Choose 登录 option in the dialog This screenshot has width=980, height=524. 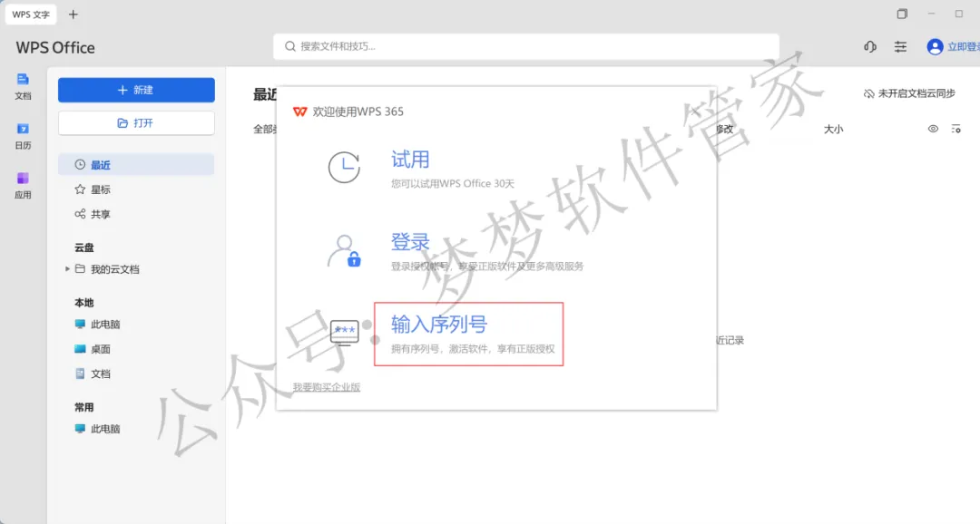410,242
